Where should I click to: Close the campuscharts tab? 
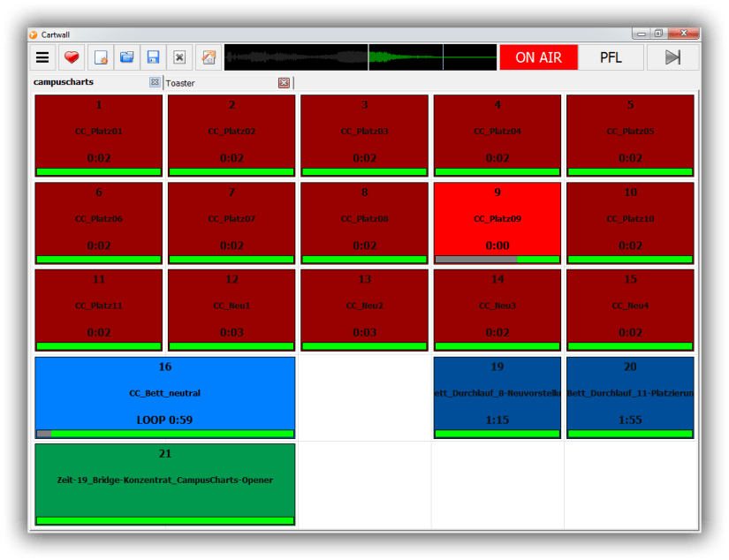[155, 82]
